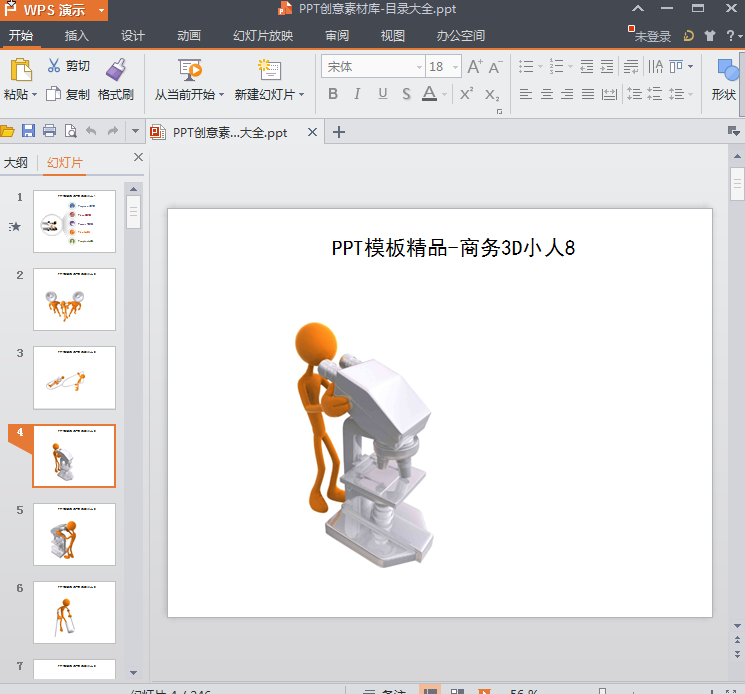Click the Decrease Indent icon
Viewport: 745px width, 694px height.
point(586,67)
